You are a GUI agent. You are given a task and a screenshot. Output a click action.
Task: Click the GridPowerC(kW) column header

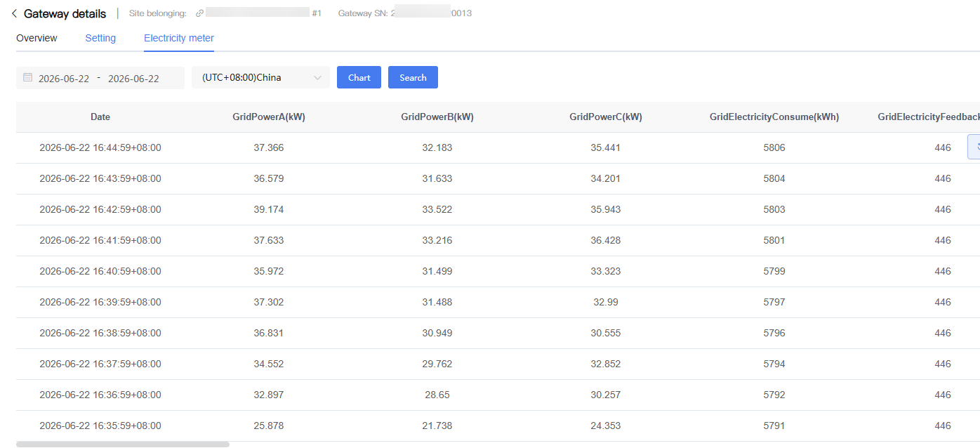click(606, 117)
